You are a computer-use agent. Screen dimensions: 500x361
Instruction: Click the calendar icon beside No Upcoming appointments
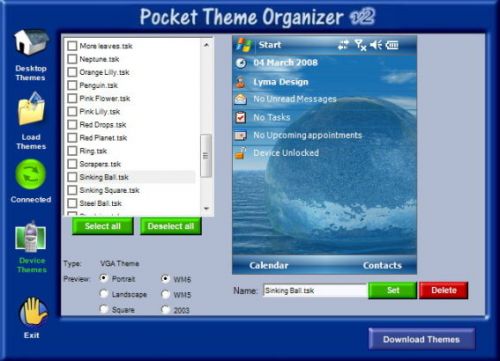(x=241, y=135)
